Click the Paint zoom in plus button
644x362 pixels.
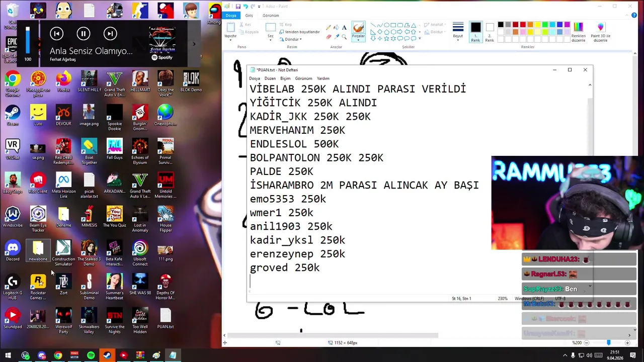coord(627,342)
